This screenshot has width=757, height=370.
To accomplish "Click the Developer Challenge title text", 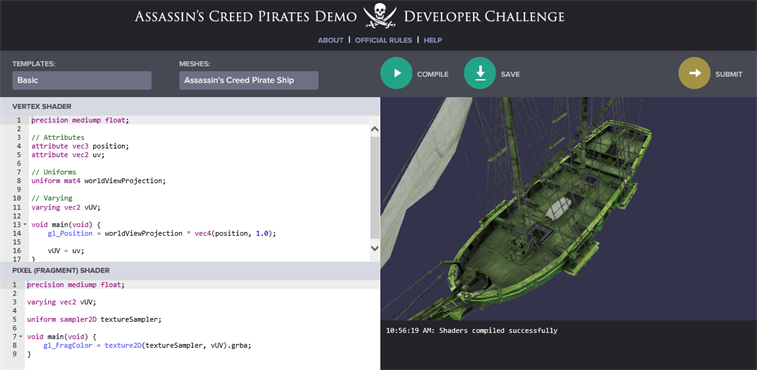I will coord(484,16).
